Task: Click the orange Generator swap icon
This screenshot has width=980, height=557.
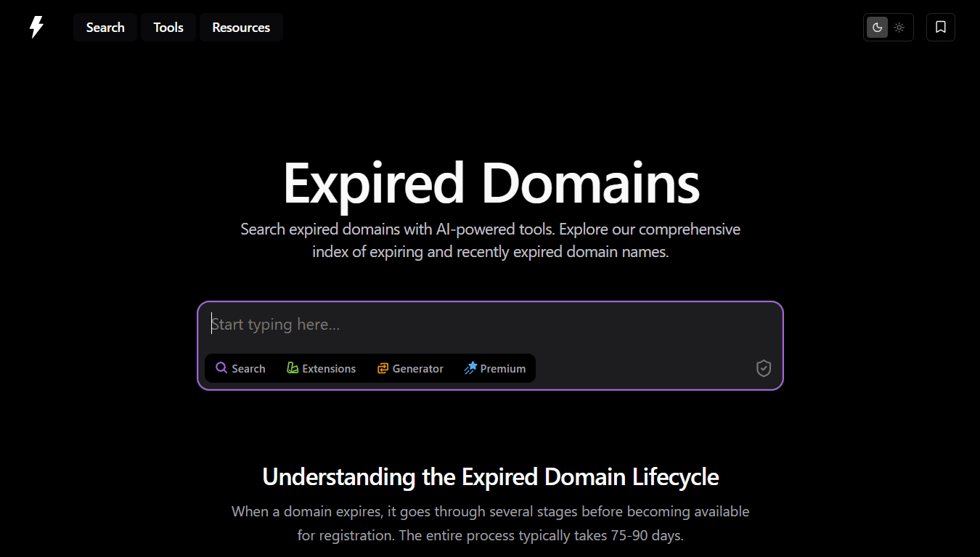Action: (382, 367)
